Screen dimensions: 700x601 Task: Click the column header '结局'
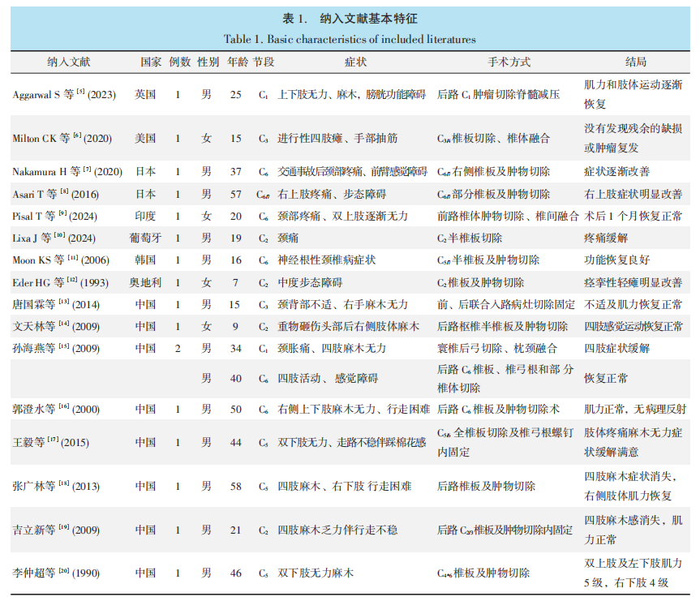tap(636, 62)
